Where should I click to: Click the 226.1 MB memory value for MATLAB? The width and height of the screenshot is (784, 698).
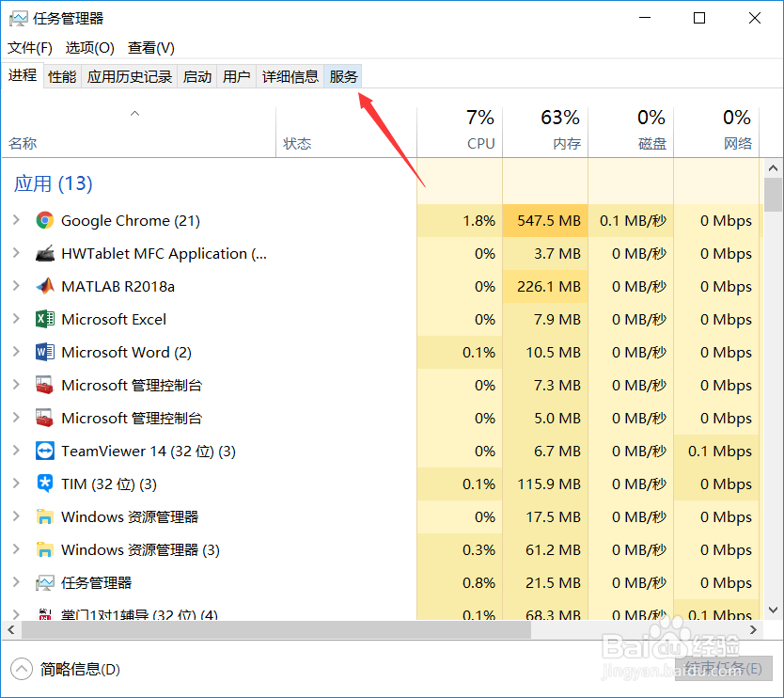pyautogui.click(x=549, y=286)
